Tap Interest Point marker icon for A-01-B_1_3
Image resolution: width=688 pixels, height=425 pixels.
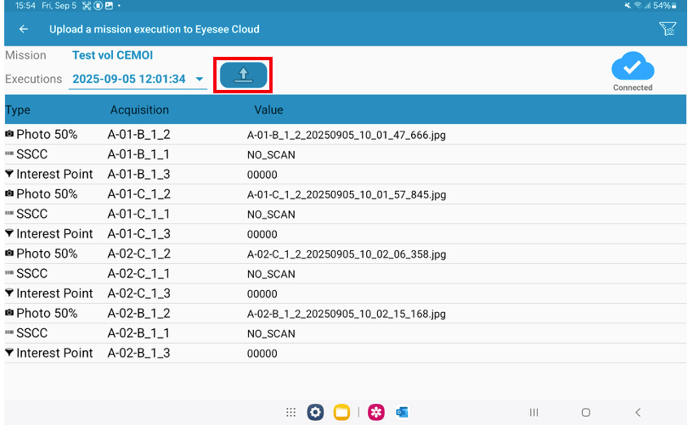[x=10, y=174]
